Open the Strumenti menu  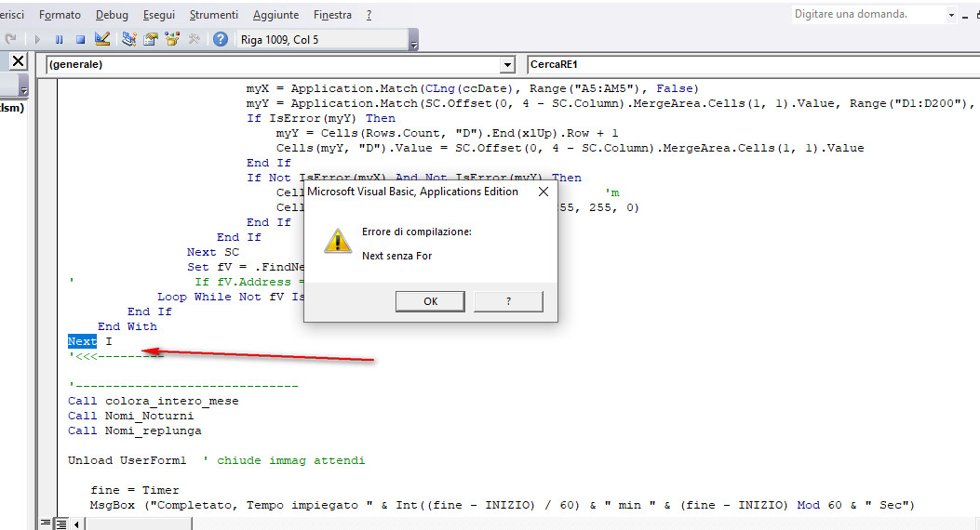214,14
